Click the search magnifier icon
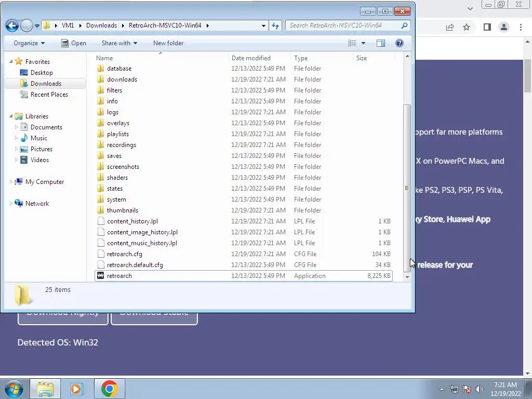Viewport: 532px width, 399px height. click(x=404, y=25)
